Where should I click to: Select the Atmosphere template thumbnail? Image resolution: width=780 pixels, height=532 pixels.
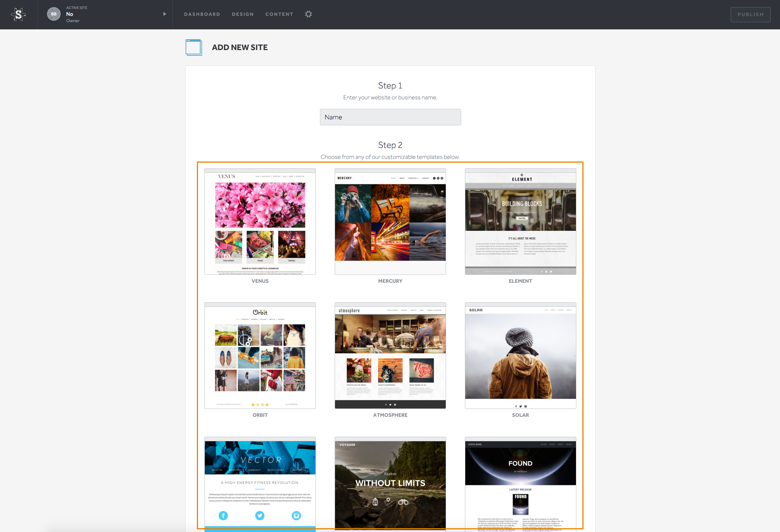(390, 356)
